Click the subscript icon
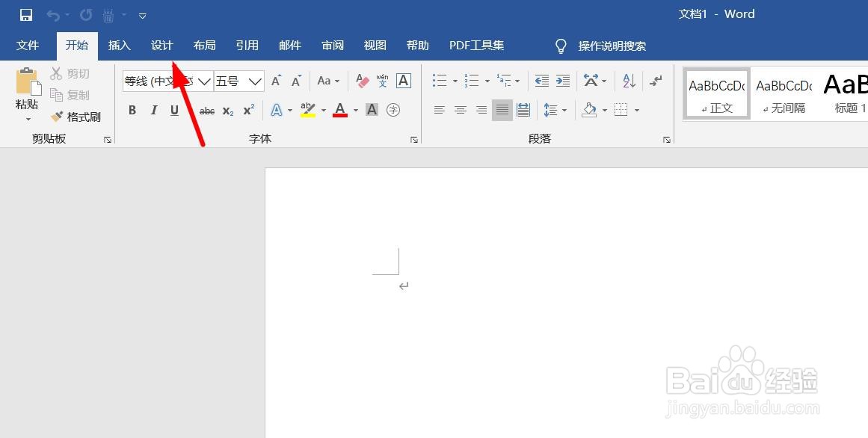 [x=227, y=110]
